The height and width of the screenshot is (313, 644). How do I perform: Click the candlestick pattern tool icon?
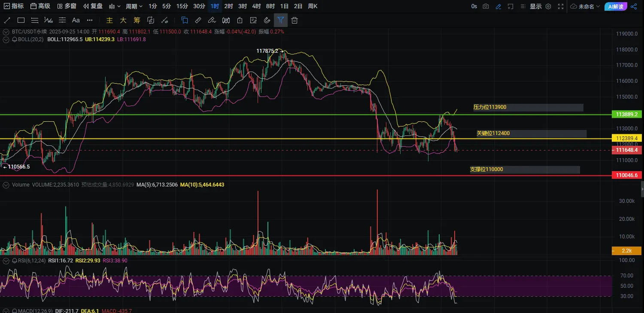pyautogui.click(x=225, y=20)
